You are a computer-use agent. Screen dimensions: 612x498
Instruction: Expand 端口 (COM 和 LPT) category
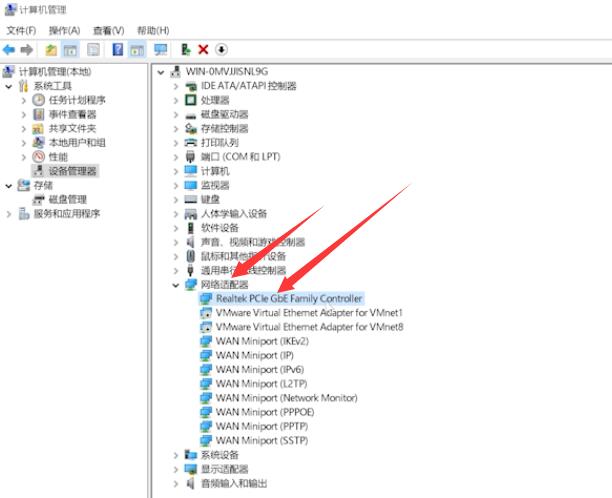[x=176, y=157]
